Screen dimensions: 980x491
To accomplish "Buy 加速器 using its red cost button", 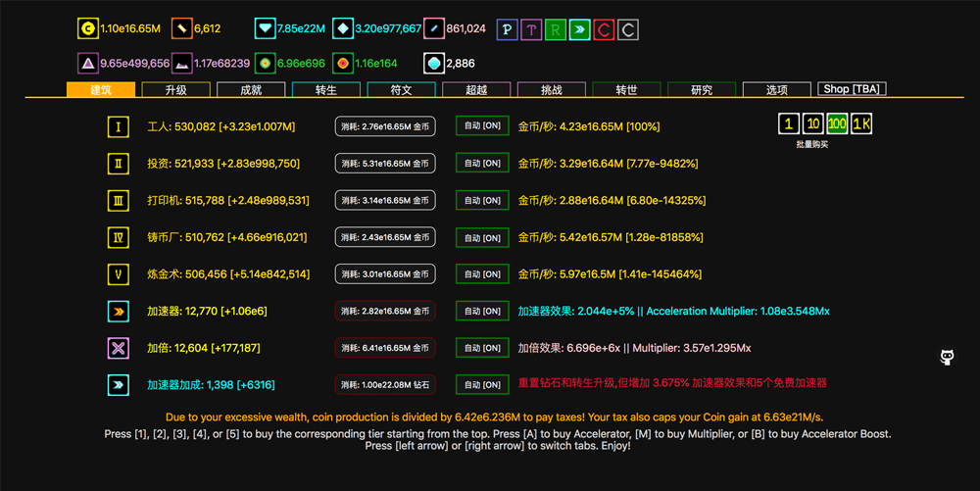I will click(385, 312).
